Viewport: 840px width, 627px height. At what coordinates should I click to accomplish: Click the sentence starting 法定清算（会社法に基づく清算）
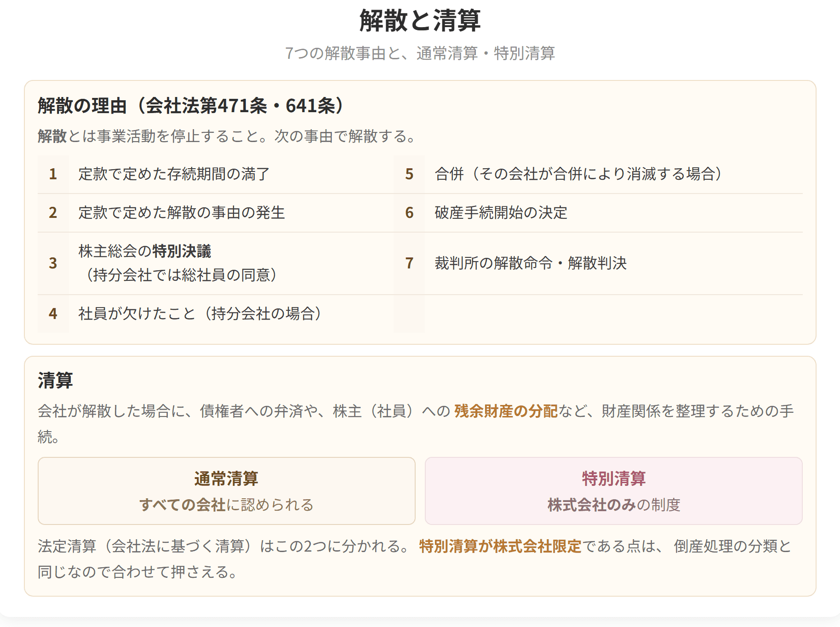pyautogui.click(x=223, y=547)
